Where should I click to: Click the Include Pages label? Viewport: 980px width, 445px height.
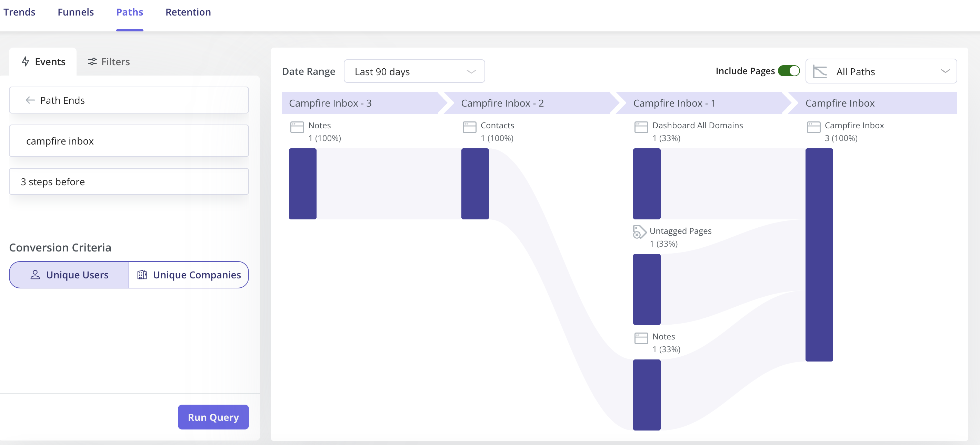point(745,71)
